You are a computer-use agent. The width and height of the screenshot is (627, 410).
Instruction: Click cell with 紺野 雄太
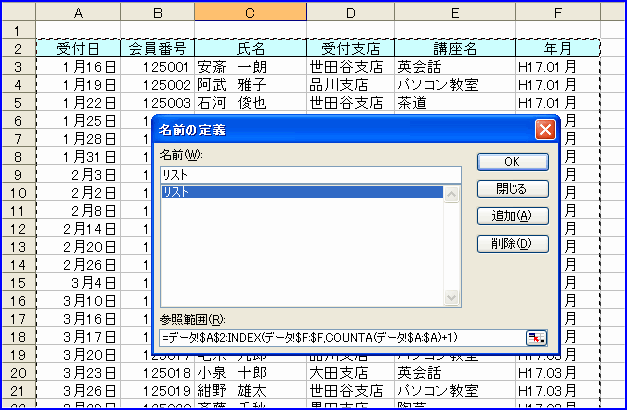coord(250,391)
